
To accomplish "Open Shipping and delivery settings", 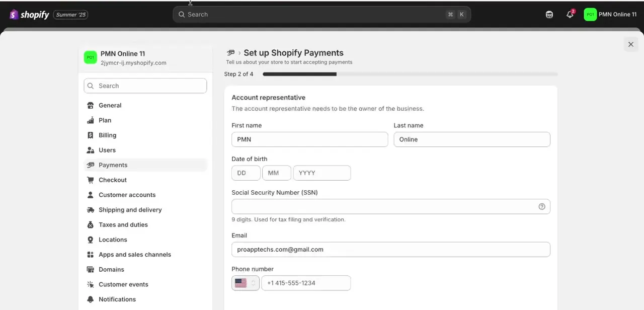I will point(145,210).
